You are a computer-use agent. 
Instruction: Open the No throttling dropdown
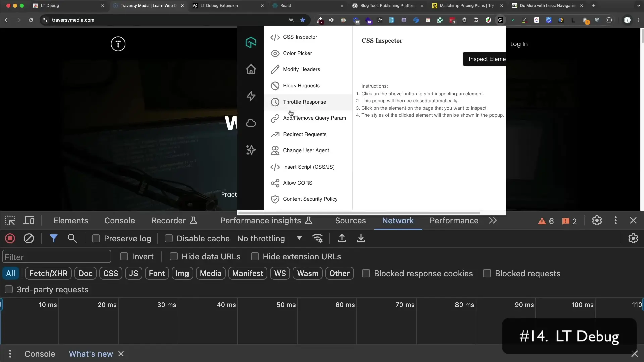click(x=269, y=239)
